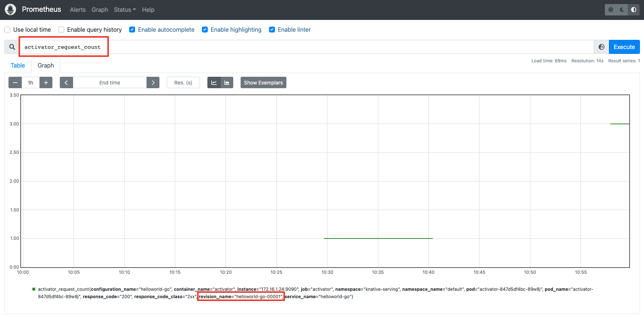
Task: Switch to dark theme moon icon
Action: (x=622, y=10)
